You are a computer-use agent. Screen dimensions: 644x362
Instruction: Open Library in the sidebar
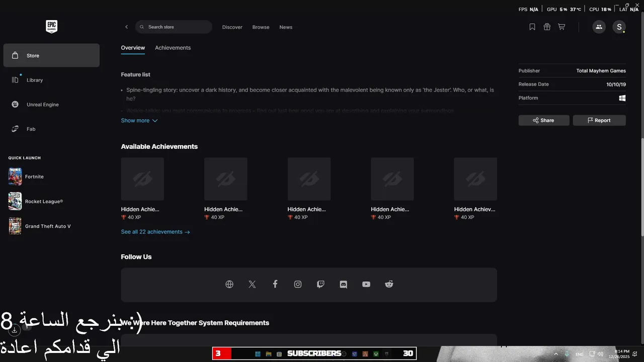coord(51,80)
